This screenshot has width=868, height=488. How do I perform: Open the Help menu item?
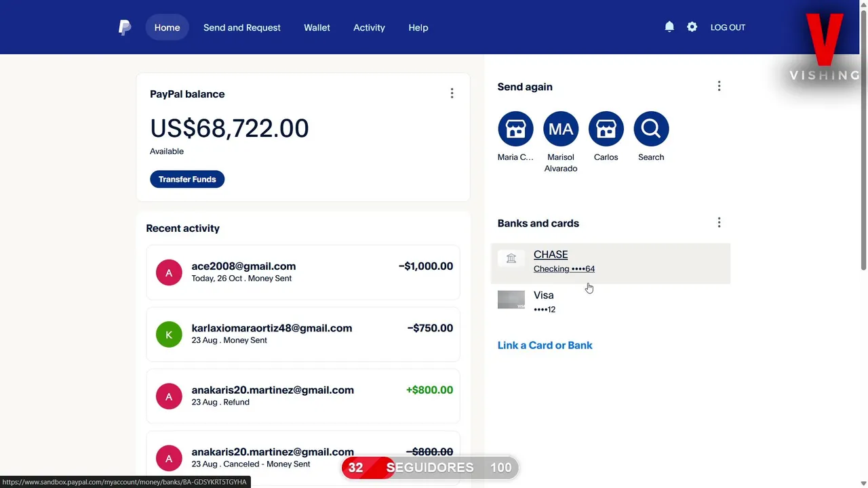point(418,28)
